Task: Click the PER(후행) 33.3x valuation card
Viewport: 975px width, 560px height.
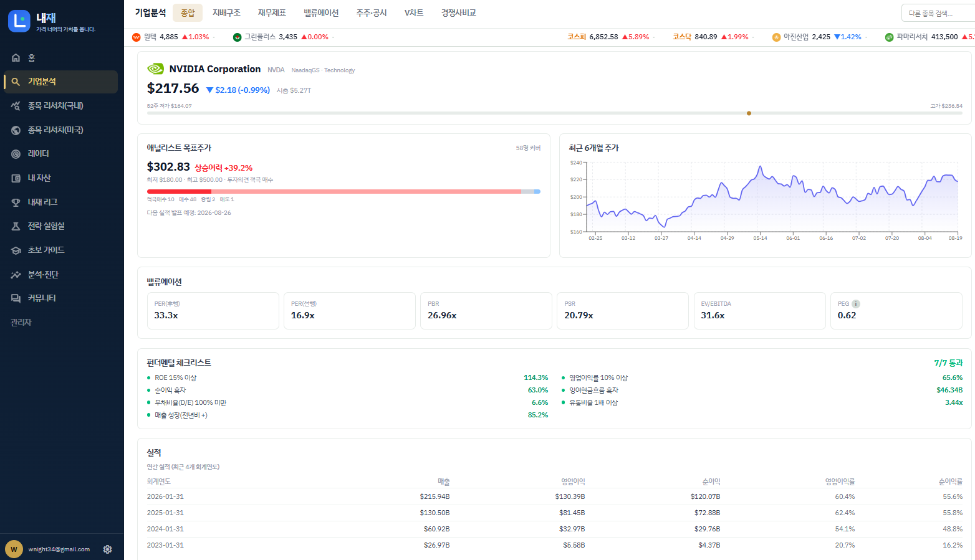Action: point(213,311)
